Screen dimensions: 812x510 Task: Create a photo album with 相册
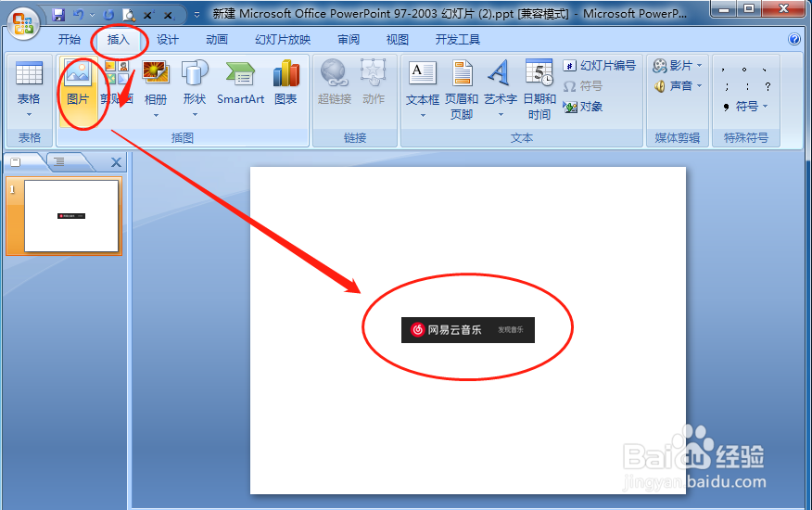point(156,83)
